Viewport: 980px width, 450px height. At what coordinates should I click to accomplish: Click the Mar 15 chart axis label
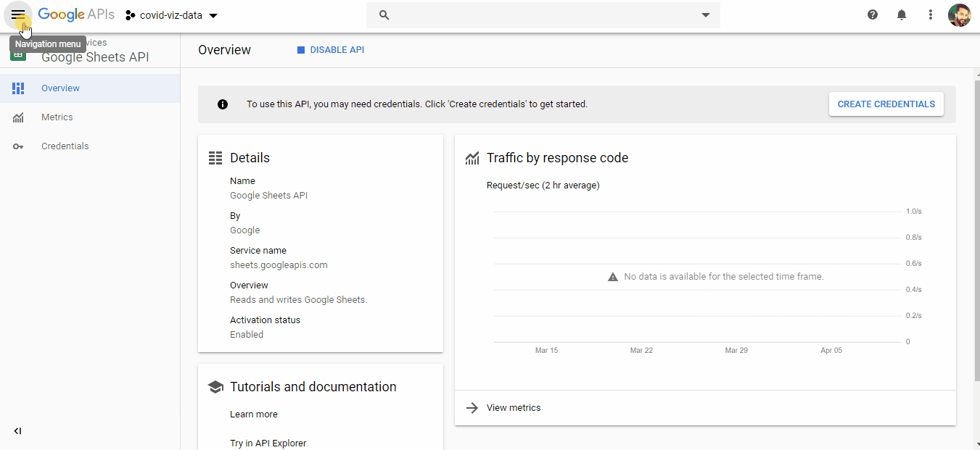tap(547, 351)
